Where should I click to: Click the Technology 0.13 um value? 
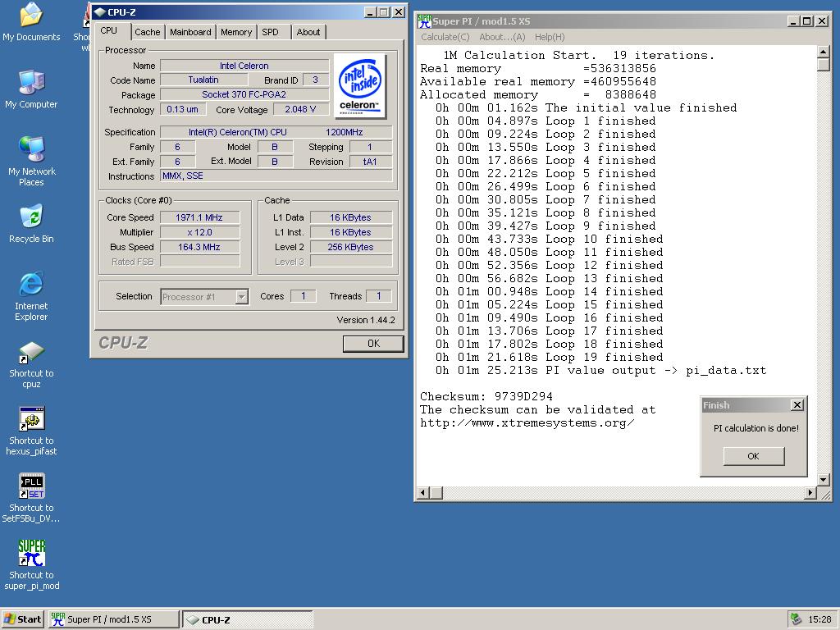click(x=183, y=109)
